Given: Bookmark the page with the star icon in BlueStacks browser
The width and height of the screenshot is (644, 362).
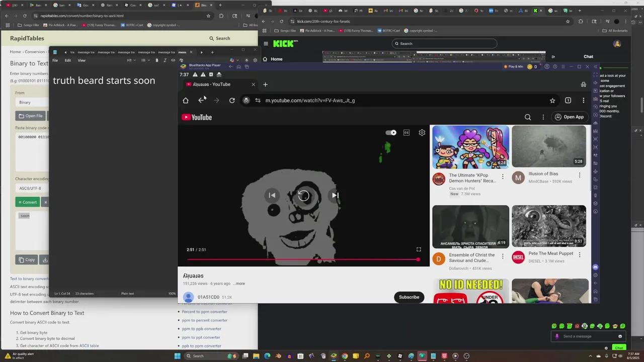Looking at the screenshot, I should 552,101.
